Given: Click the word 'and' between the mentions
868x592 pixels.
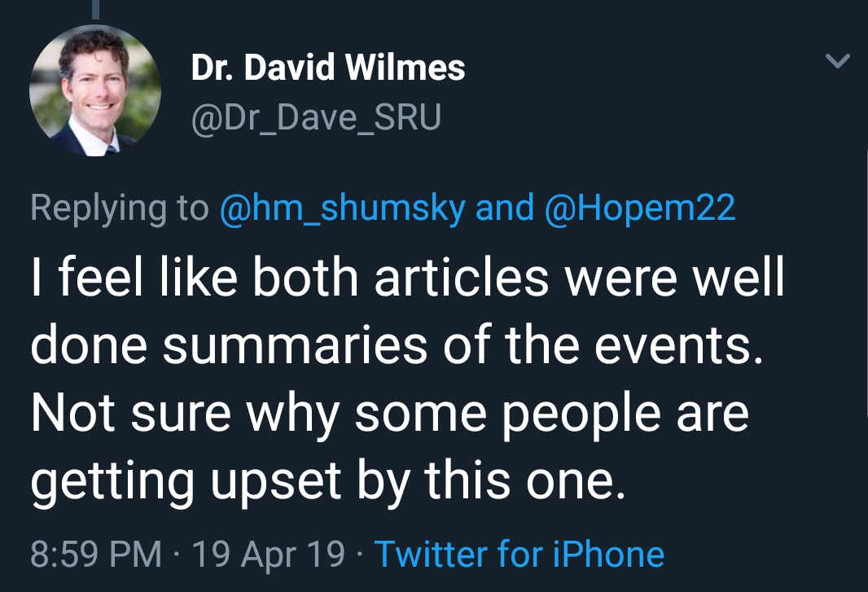Looking at the screenshot, I should [x=505, y=208].
